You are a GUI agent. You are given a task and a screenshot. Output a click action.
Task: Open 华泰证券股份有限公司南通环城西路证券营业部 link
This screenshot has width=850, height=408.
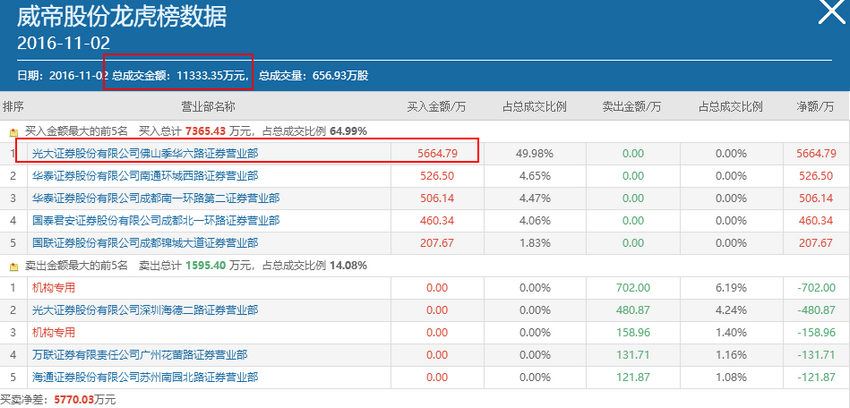pos(145,176)
